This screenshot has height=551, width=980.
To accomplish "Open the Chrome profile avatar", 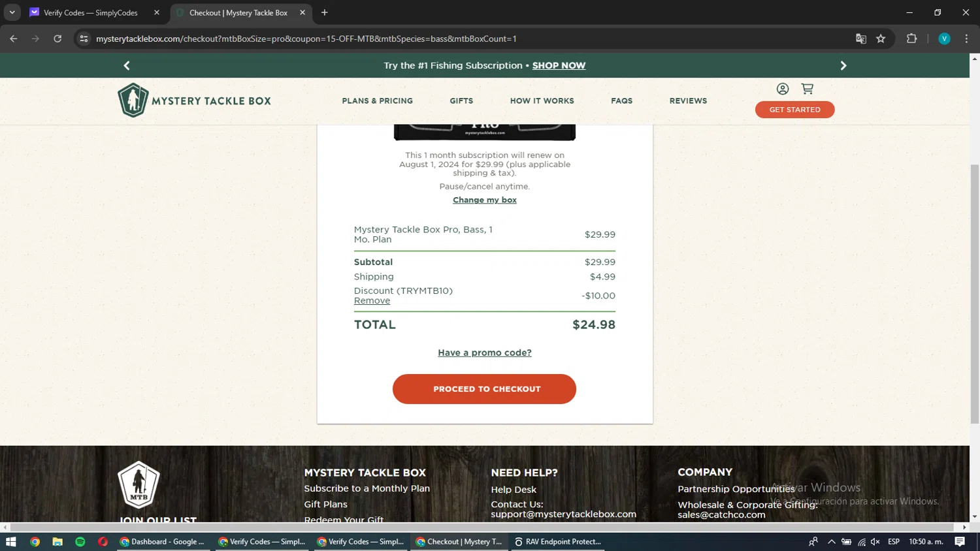I will point(944,39).
